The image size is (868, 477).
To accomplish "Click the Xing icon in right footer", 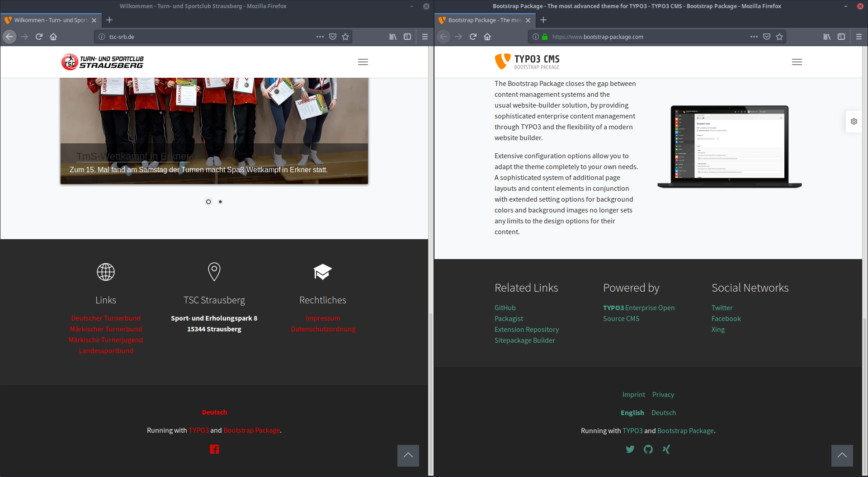I will (x=666, y=449).
